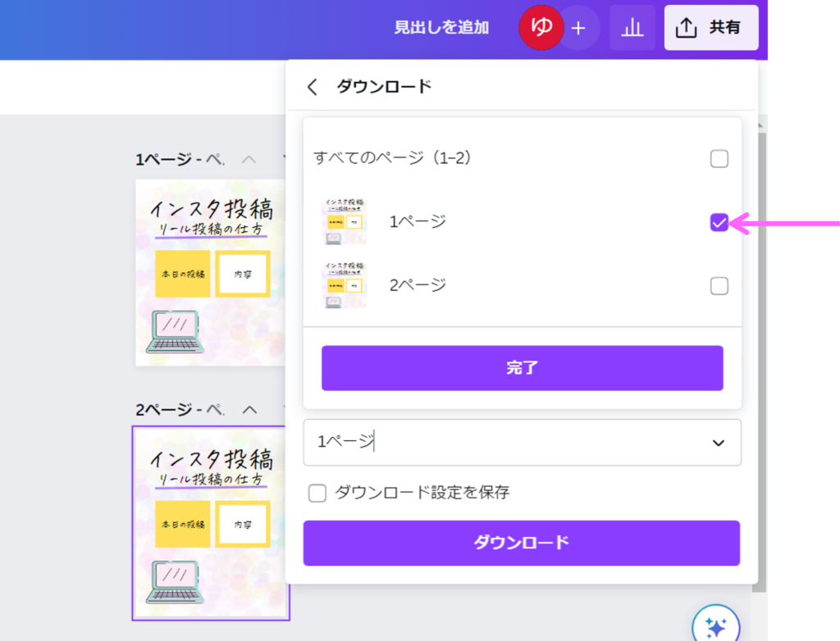Image resolution: width=840 pixels, height=641 pixels.
Task: Check the 2ページ checkbox
Action: [719, 286]
